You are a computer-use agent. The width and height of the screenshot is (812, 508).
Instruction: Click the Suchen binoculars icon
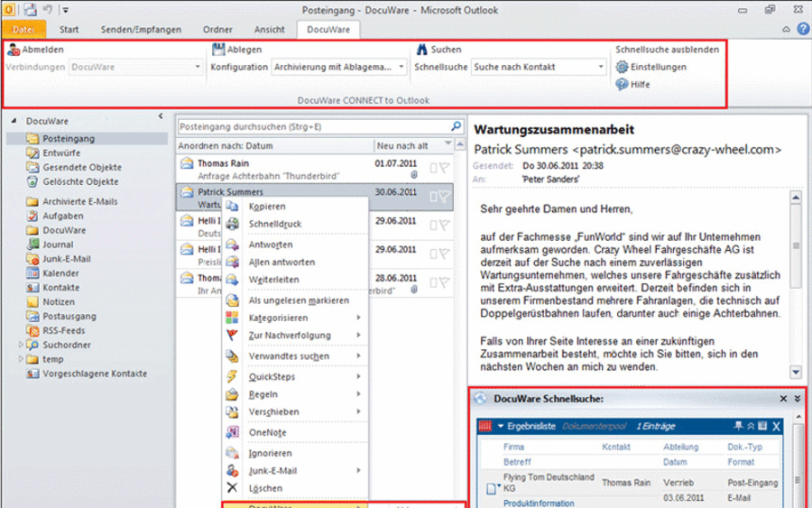[422, 50]
